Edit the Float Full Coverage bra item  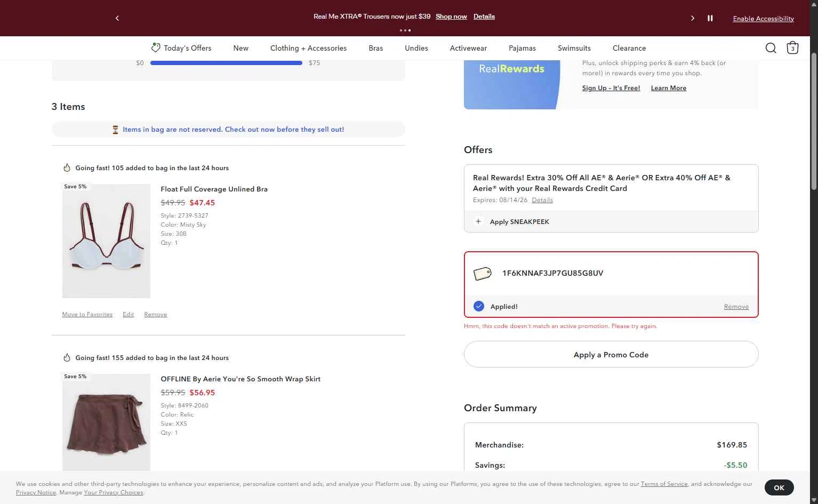pos(128,315)
